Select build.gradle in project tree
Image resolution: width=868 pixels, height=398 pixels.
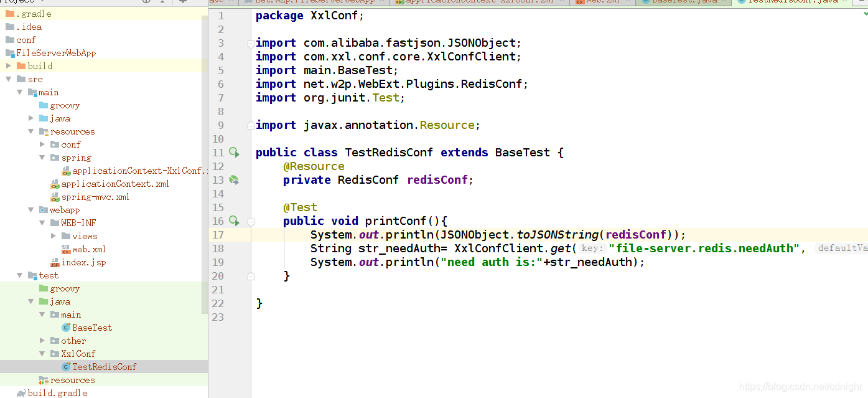(x=57, y=393)
